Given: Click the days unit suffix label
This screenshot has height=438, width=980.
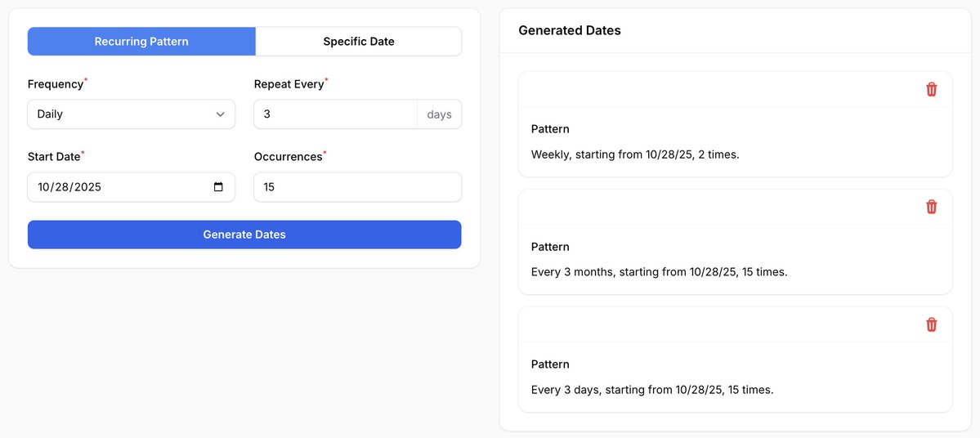Looking at the screenshot, I should point(439,114).
